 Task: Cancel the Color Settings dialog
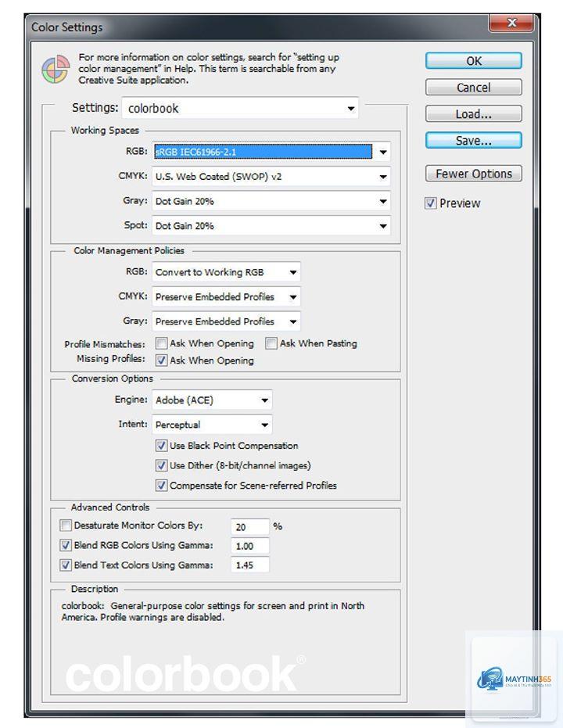473,88
